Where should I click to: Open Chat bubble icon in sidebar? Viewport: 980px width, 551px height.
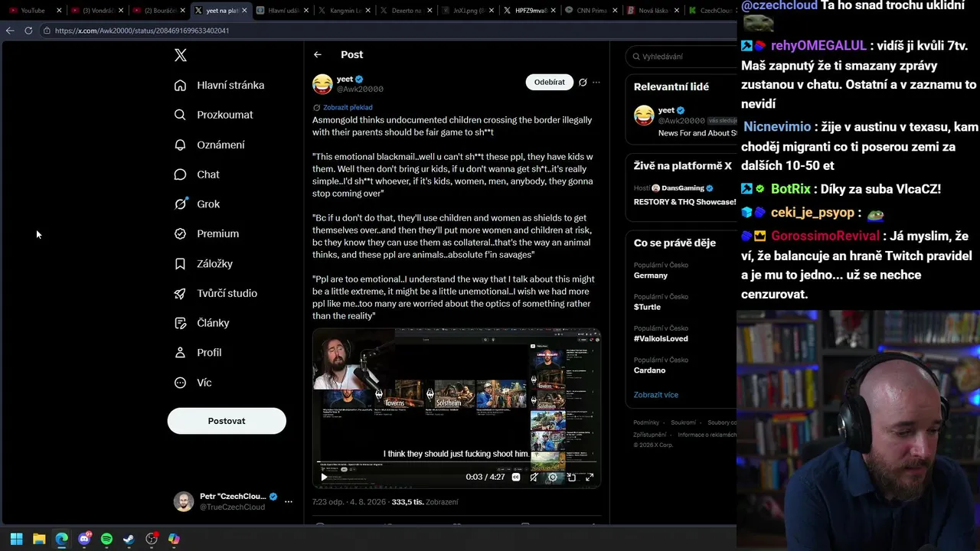[x=180, y=174]
